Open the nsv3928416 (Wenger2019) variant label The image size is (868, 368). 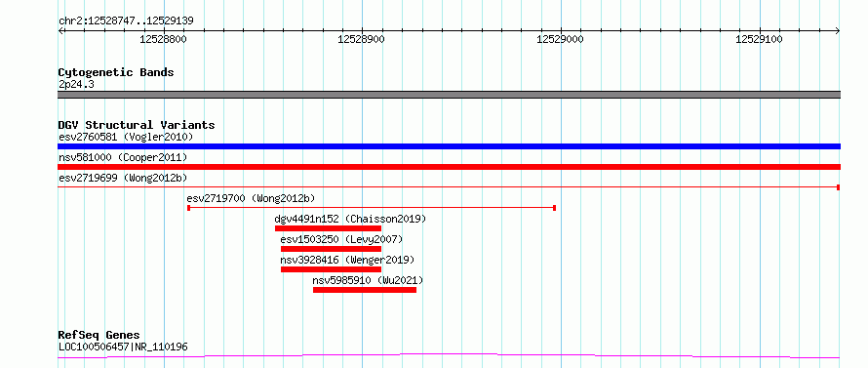(347, 260)
